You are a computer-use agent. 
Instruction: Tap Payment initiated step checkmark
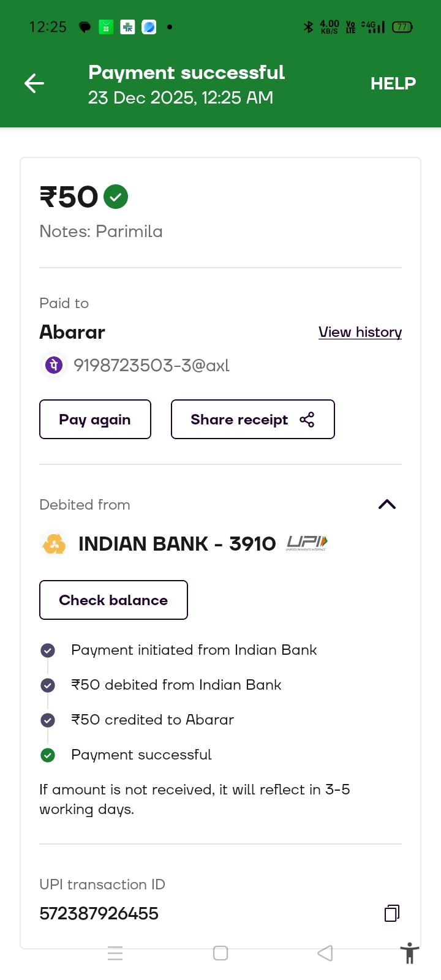pyautogui.click(x=48, y=650)
